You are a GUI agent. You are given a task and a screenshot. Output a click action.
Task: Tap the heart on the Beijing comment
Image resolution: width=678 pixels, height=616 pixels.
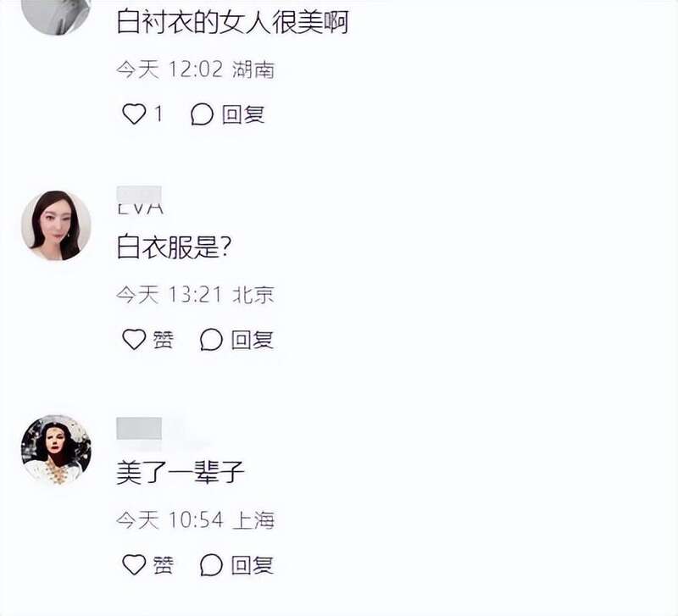(x=134, y=339)
